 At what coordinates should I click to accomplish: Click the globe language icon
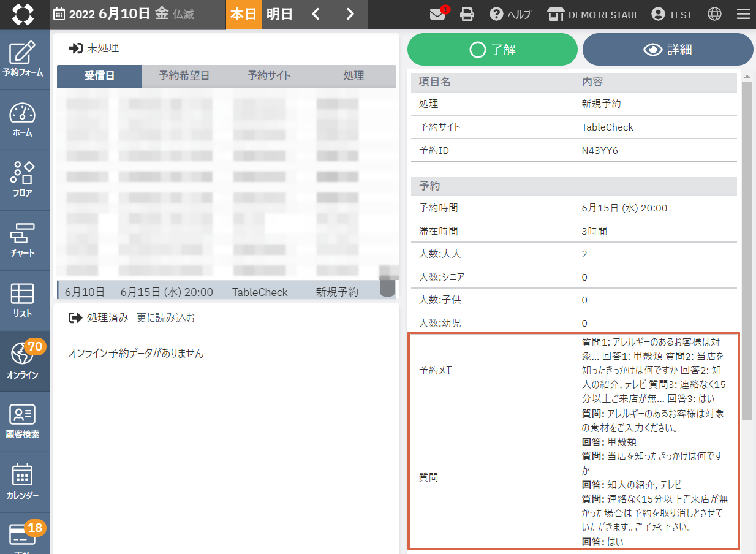714,15
